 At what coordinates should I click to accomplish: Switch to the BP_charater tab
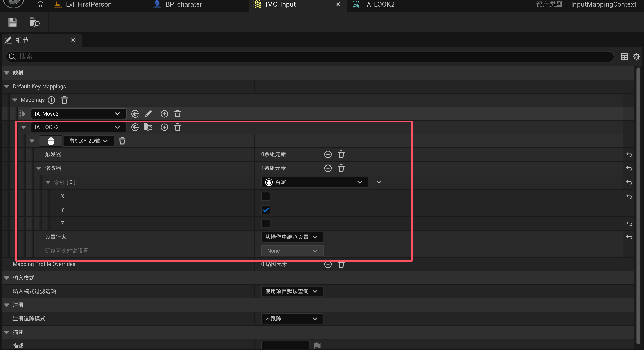pyautogui.click(x=183, y=4)
